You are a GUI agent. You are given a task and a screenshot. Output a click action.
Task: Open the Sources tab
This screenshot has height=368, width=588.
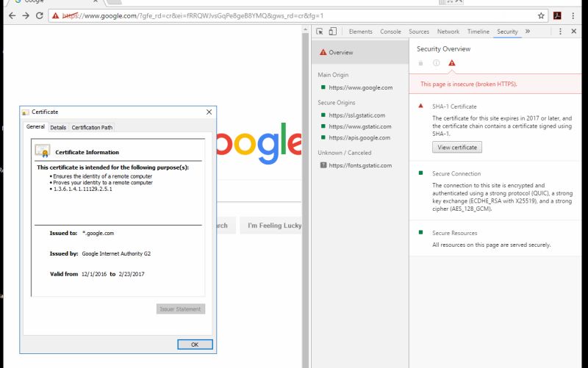tap(419, 32)
